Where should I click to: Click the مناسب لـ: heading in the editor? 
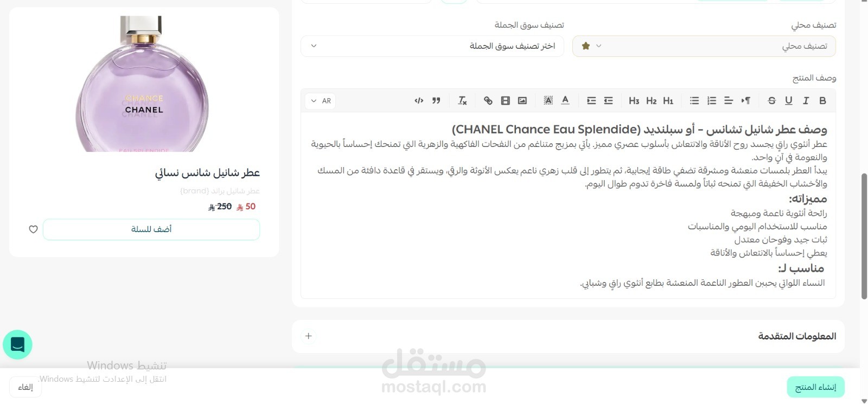(801, 268)
